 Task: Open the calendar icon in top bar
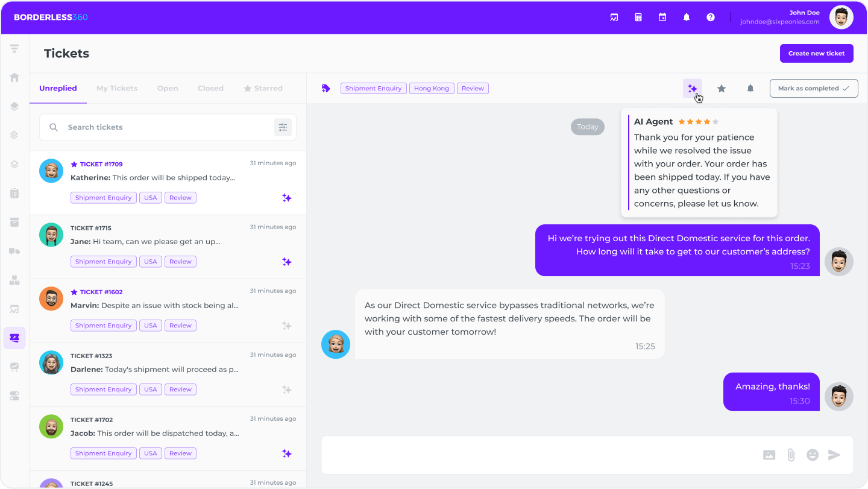(662, 17)
